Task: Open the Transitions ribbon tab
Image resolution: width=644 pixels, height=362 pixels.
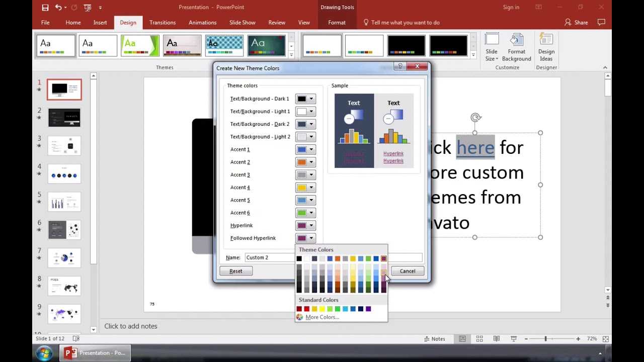Action: (x=162, y=23)
